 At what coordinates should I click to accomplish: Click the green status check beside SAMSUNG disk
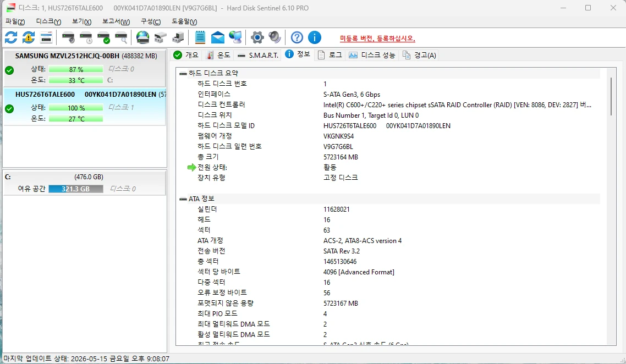click(9, 70)
